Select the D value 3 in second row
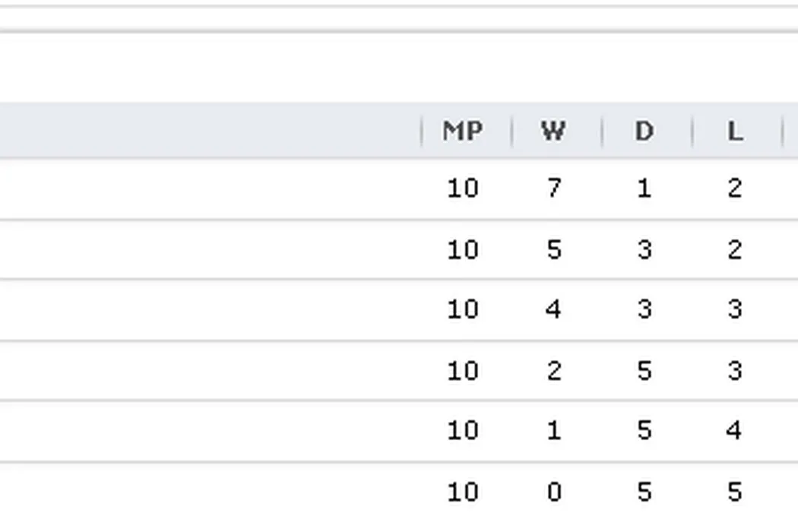 (x=644, y=249)
